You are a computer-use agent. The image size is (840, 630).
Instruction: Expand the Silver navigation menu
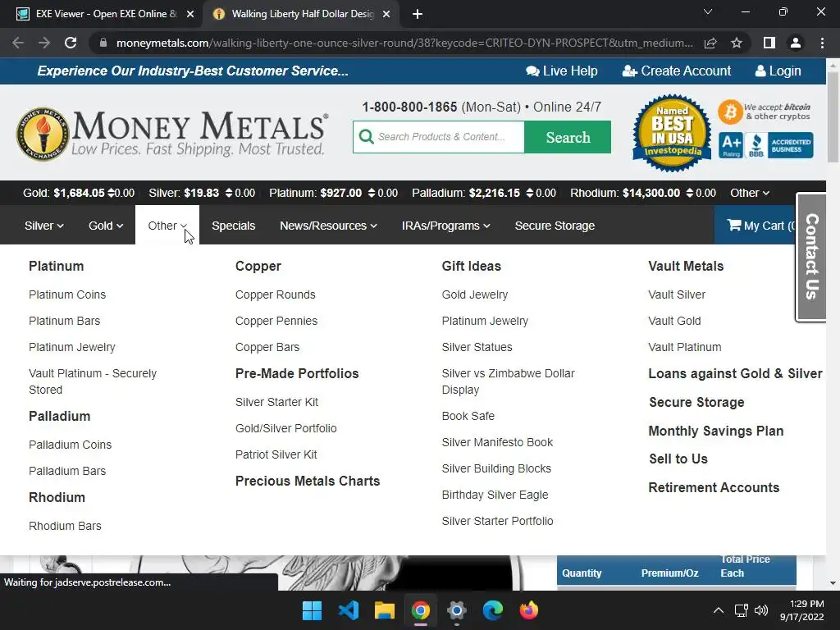[44, 226]
